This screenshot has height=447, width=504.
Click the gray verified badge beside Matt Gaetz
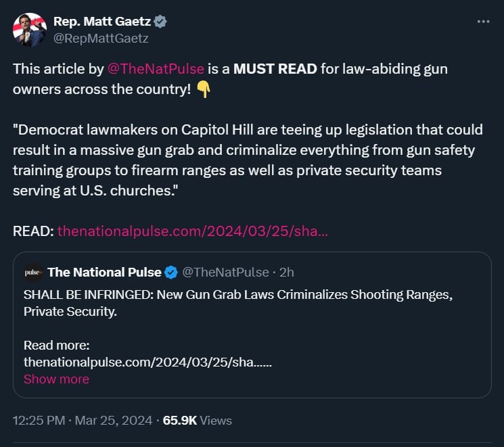coord(160,22)
